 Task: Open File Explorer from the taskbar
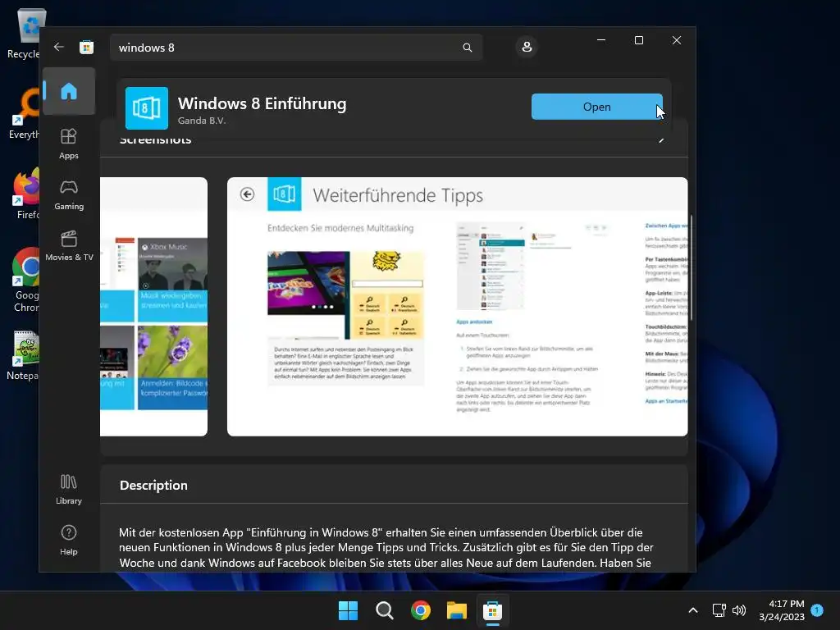(x=457, y=610)
